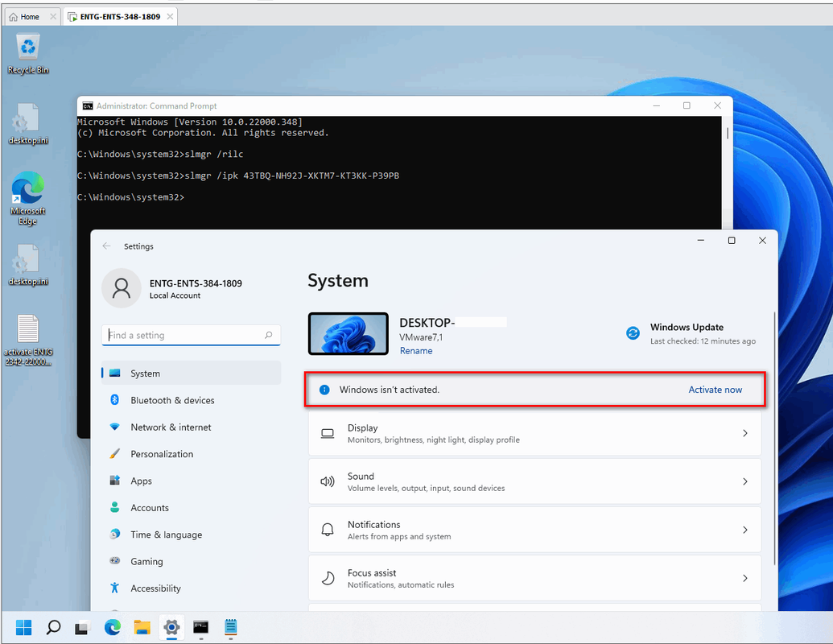Click the Settings back arrow
This screenshot has height=644, width=833.
[106, 246]
